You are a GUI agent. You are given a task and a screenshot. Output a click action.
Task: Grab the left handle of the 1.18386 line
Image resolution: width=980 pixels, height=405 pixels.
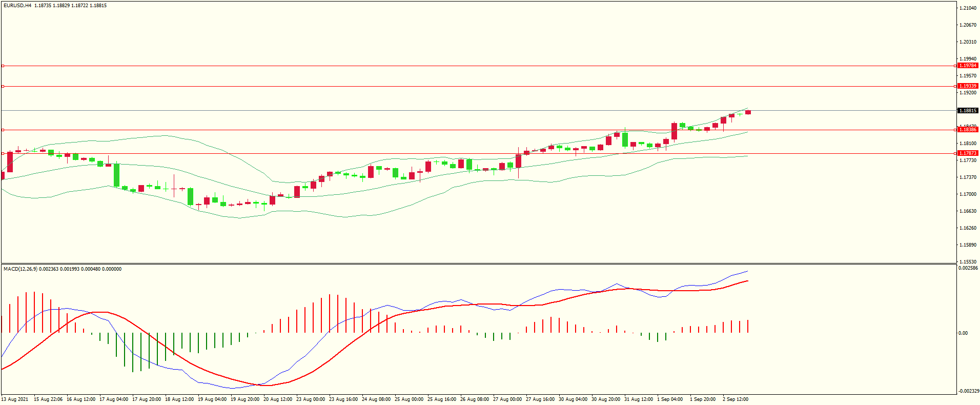point(3,130)
